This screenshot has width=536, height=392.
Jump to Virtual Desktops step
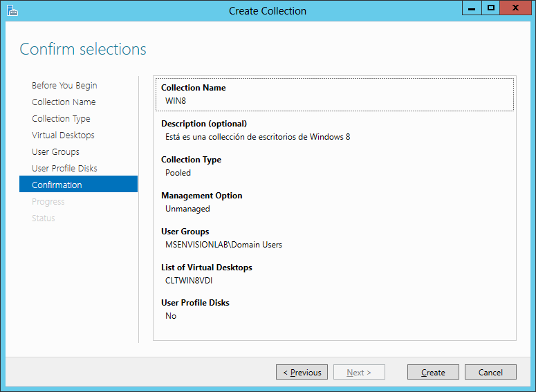[63, 136]
